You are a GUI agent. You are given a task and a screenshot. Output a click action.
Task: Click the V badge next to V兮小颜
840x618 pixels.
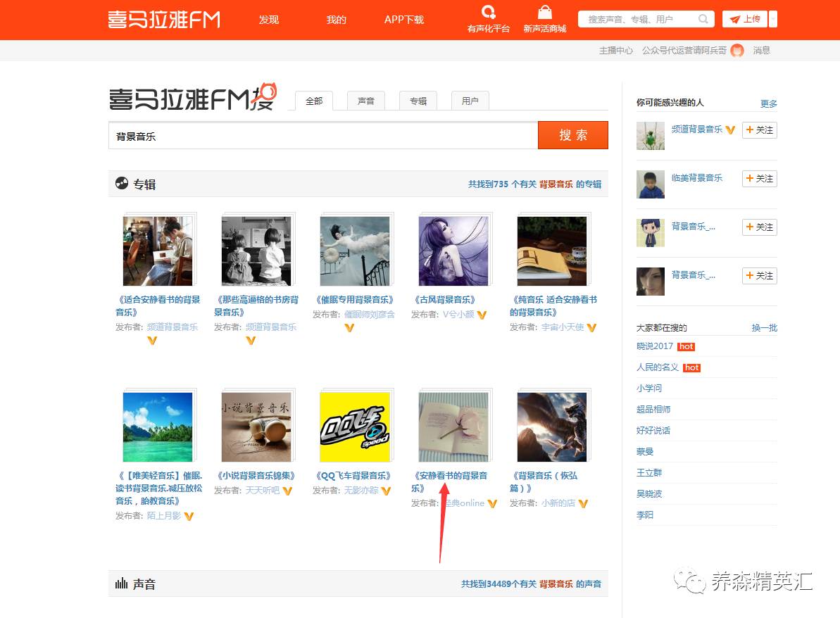(x=482, y=315)
